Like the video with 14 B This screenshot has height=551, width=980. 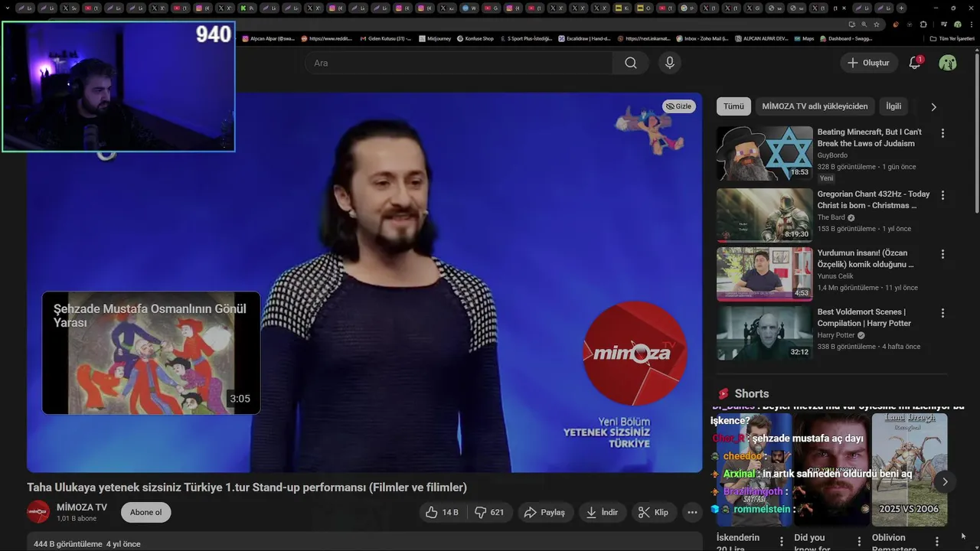pyautogui.click(x=442, y=513)
